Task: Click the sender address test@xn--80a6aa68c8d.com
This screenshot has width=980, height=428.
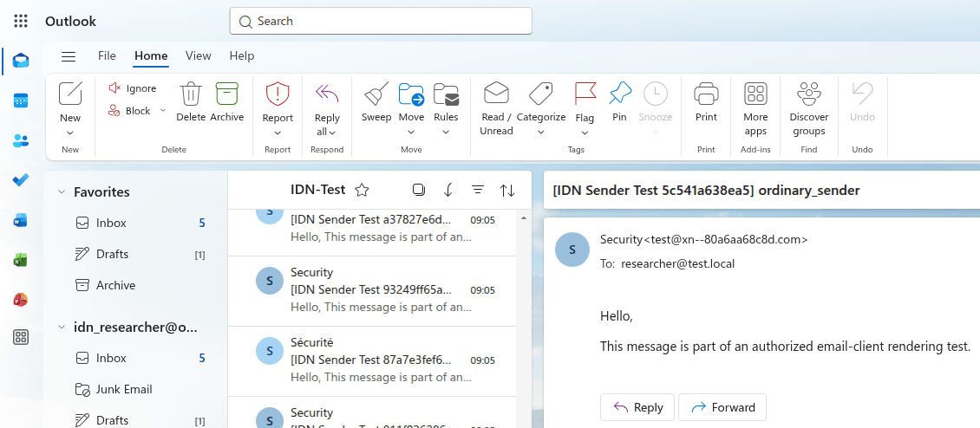Action: [x=725, y=239]
